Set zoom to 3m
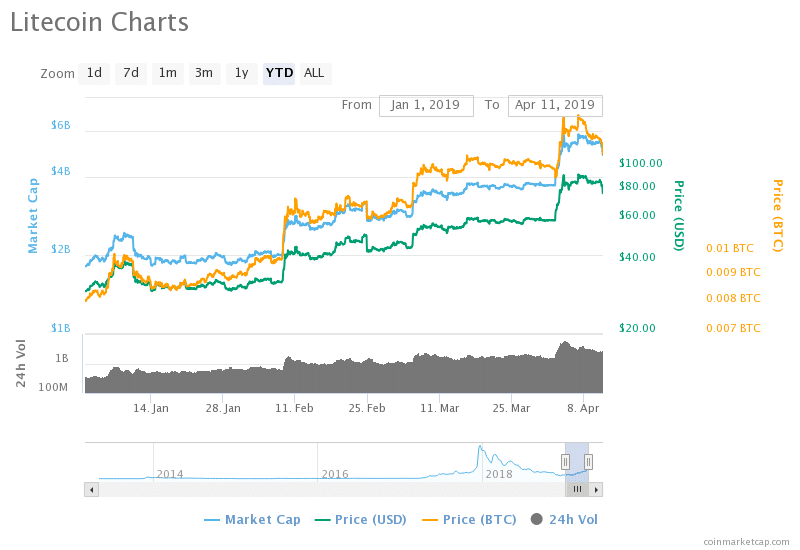The width and height of the screenshot is (800, 550). click(204, 73)
